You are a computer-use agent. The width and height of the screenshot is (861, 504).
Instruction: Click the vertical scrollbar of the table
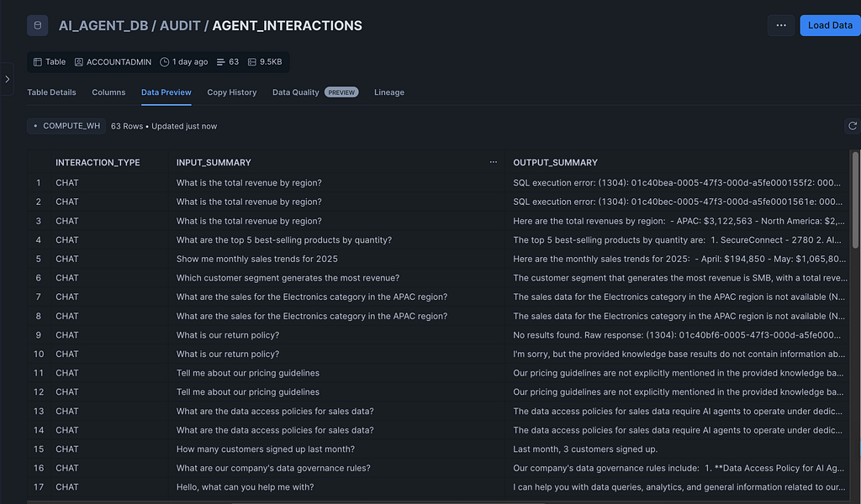click(x=855, y=200)
